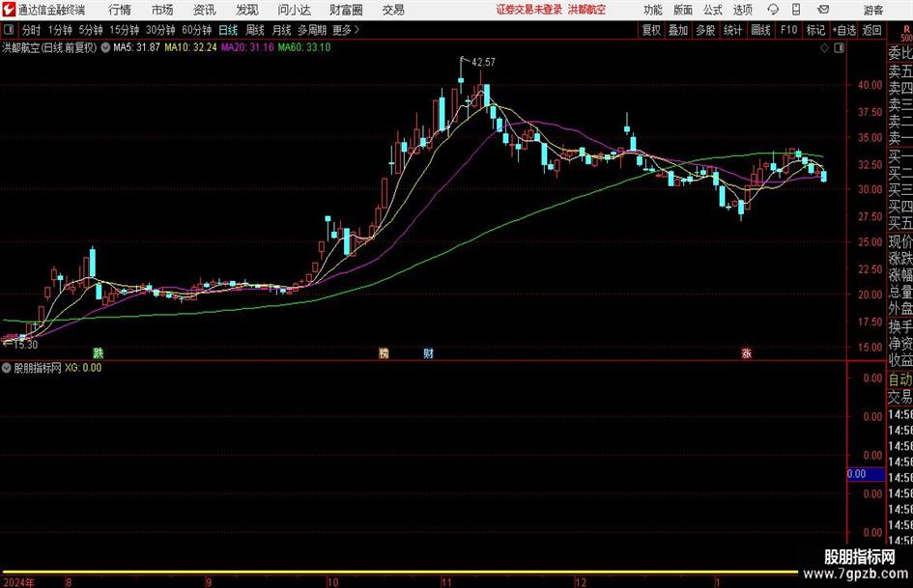This screenshot has height=588, width=913.
Task: Click the yellow timeline scrollbar
Action: 399,573
